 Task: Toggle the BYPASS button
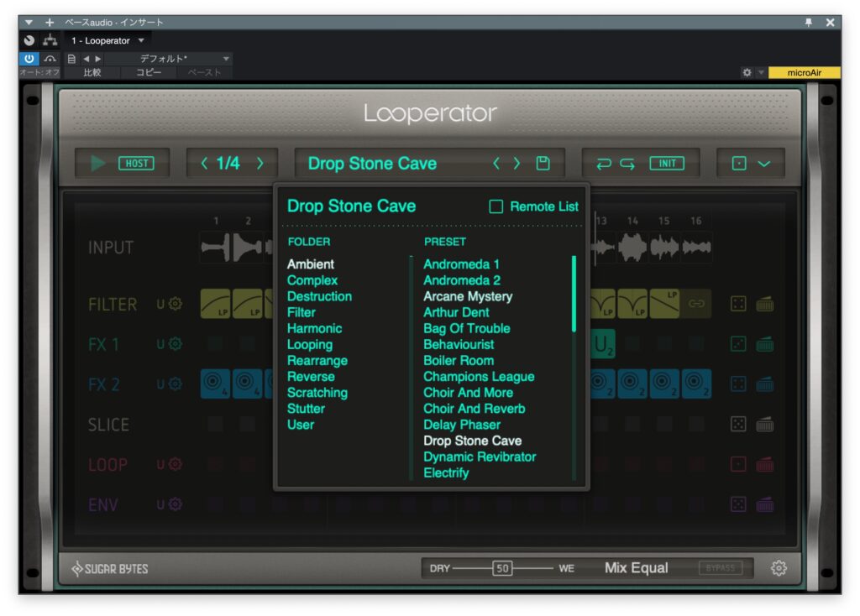point(721,568)
